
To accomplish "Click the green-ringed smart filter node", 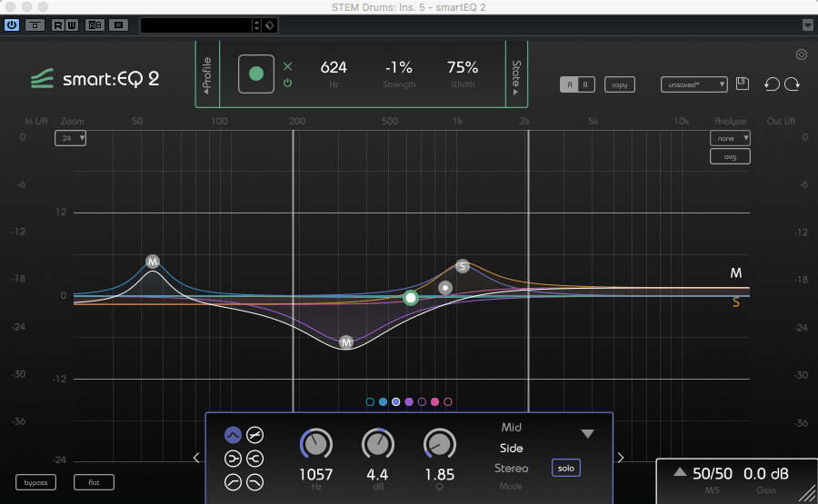I will [x=411, y=298].
